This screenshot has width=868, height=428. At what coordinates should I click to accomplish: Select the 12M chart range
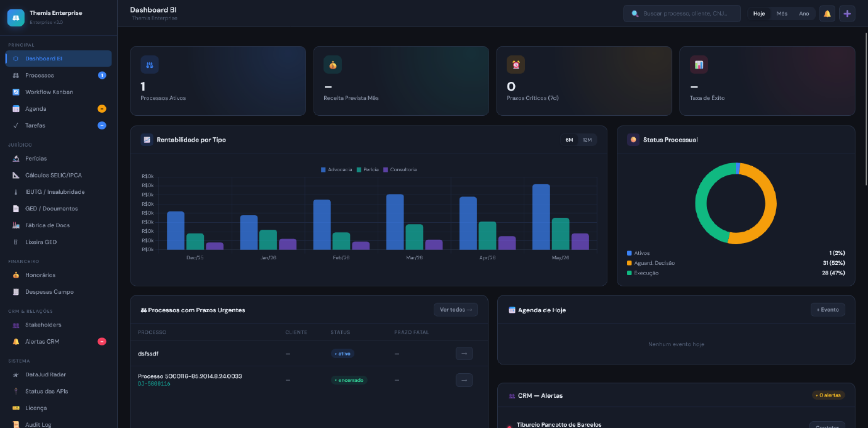[587, 140]
